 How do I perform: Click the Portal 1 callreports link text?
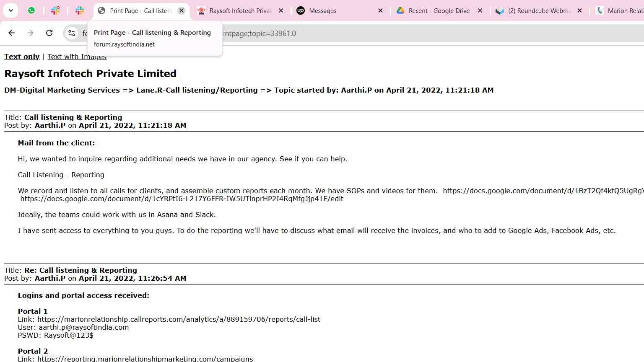tap(179, 319)
